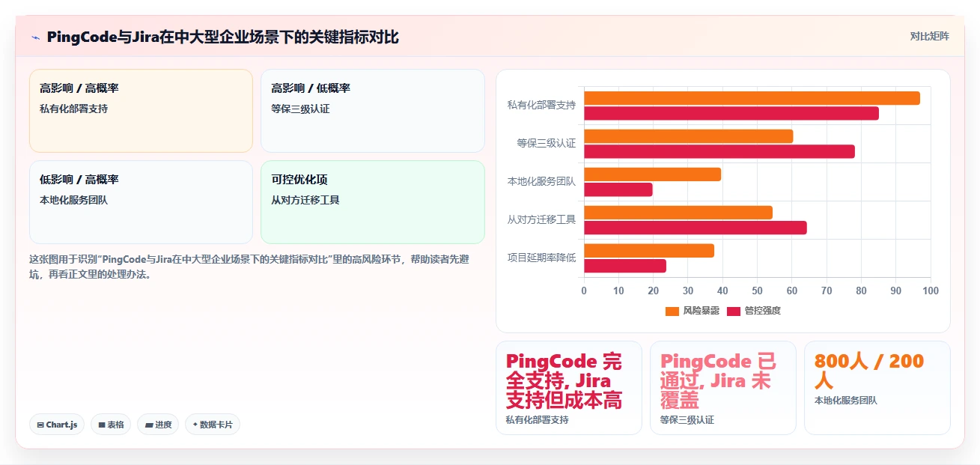Click the red bar for 私有化部署支持
Viewport: 980px width, 465px height.
pos(731,113)
